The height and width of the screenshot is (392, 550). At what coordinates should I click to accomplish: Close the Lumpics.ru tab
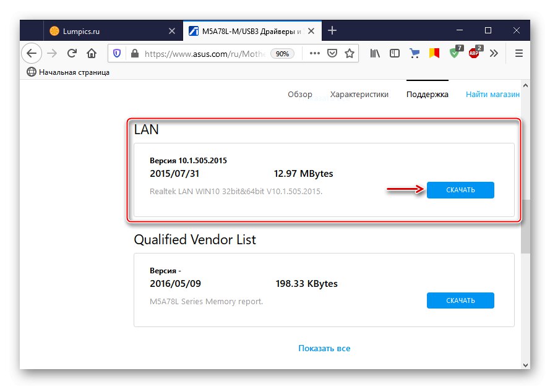172,31
